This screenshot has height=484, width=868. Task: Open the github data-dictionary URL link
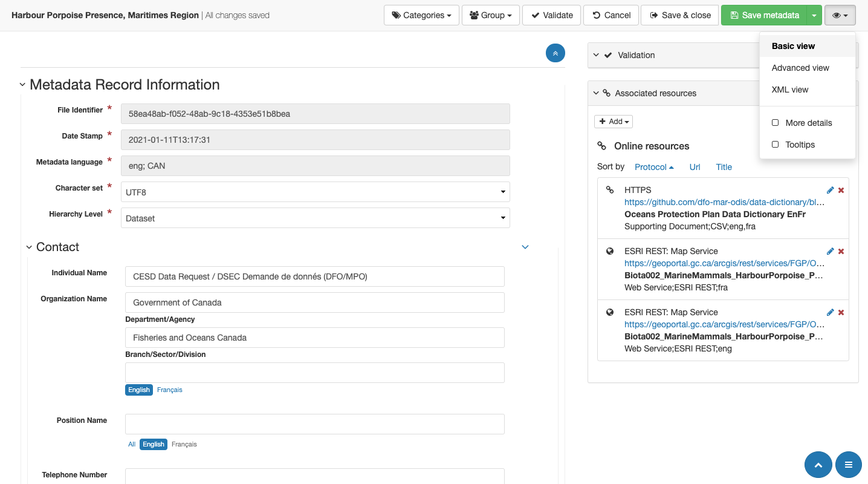724,202
